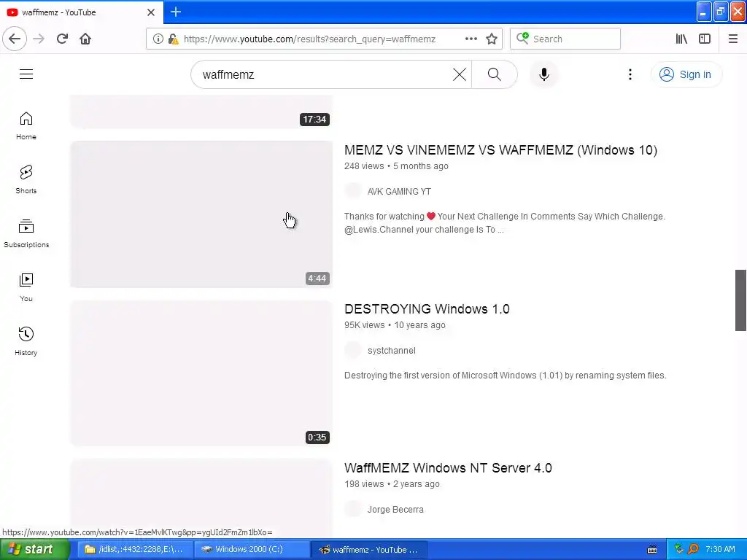This screenshot has width=747, height=560.
Task: Open the Firefox hamburger menu
Action: [x=732, y=39]
